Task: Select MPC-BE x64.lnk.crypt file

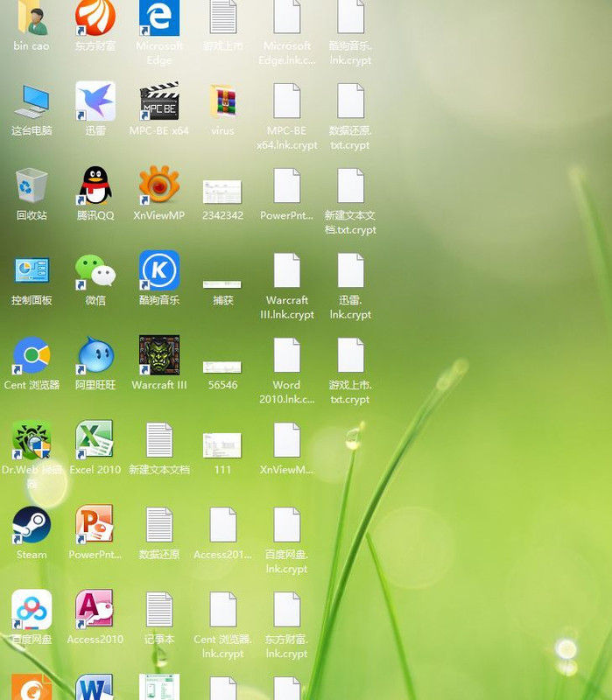Action: coord(287,101)
